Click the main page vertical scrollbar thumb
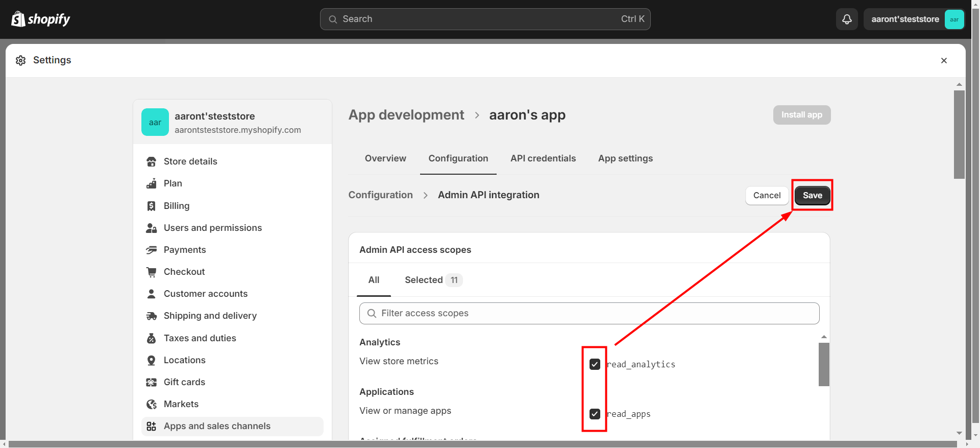980x448 pixels. click(x=959, y=134)
